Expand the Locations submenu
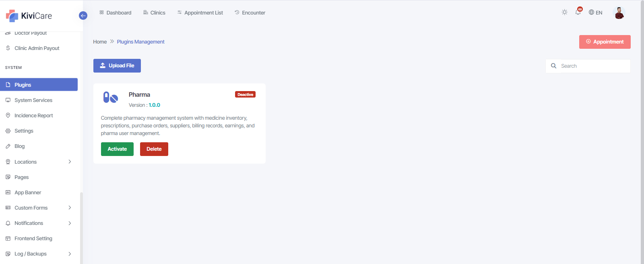Screen dimensions: 644x264 pos(69,162)
